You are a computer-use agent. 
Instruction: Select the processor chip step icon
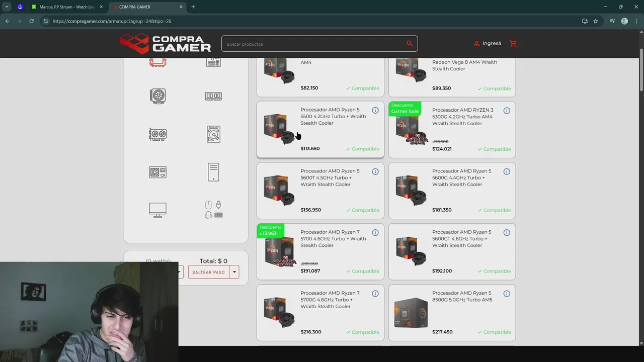point(157,62)
